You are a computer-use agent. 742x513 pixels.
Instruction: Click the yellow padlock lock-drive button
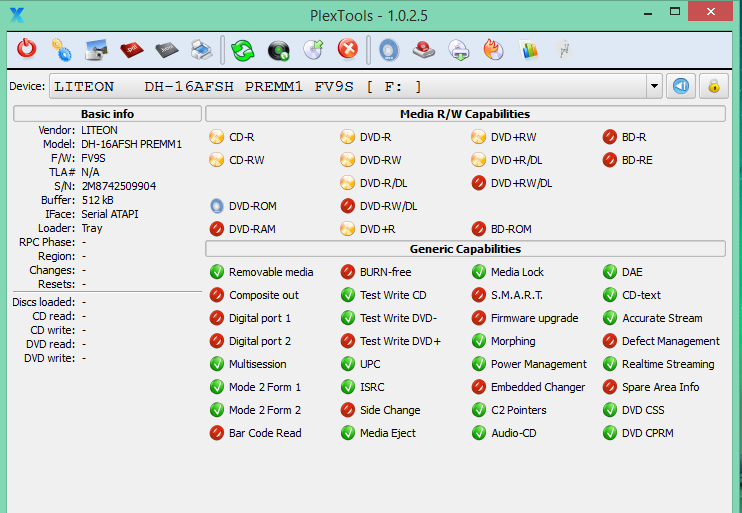pyautogui.click(x=714, y=86)
